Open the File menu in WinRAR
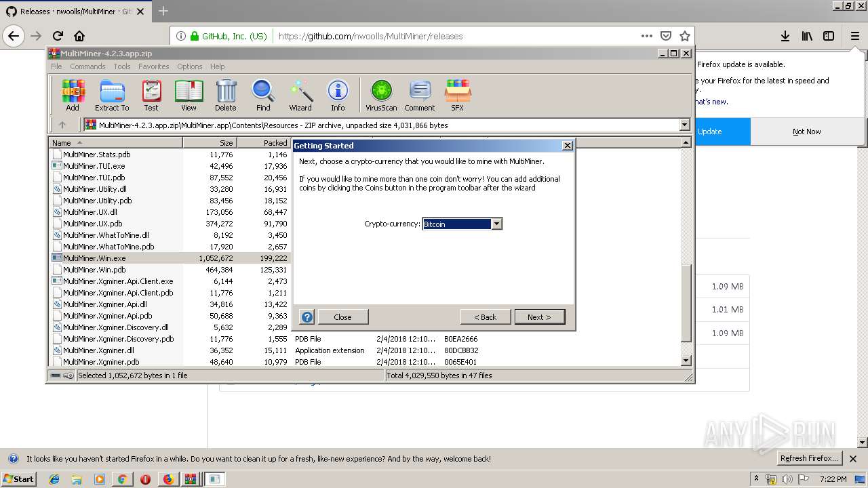Viewport: 868px width, 488px height. [56, 66]
